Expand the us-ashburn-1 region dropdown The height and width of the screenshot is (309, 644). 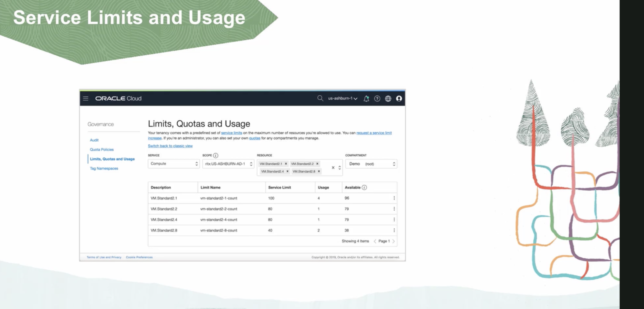343,98
